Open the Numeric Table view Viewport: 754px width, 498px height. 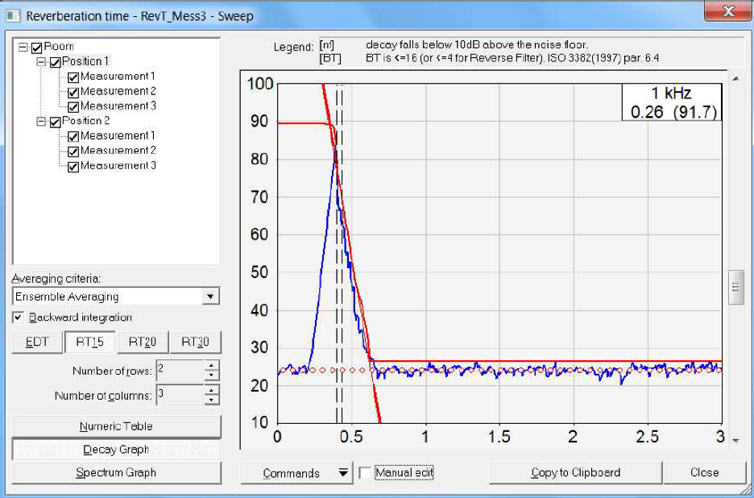click(115, 426)
